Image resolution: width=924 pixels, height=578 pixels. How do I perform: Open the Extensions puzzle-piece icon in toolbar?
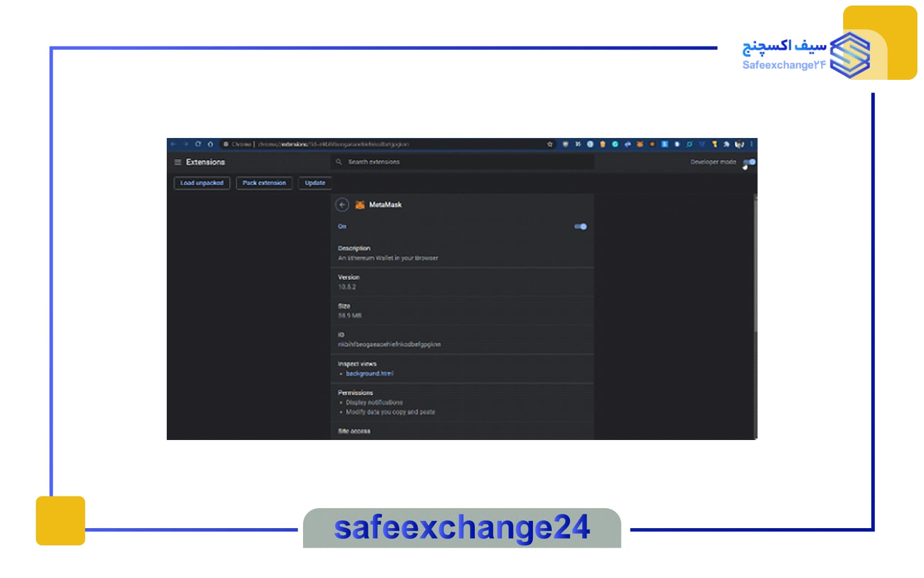726,144
